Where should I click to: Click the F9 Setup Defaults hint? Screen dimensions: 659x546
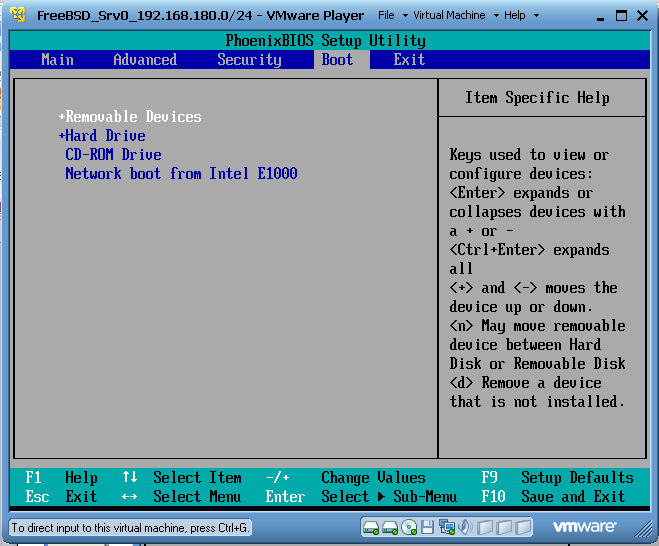[x=557, y=478]
